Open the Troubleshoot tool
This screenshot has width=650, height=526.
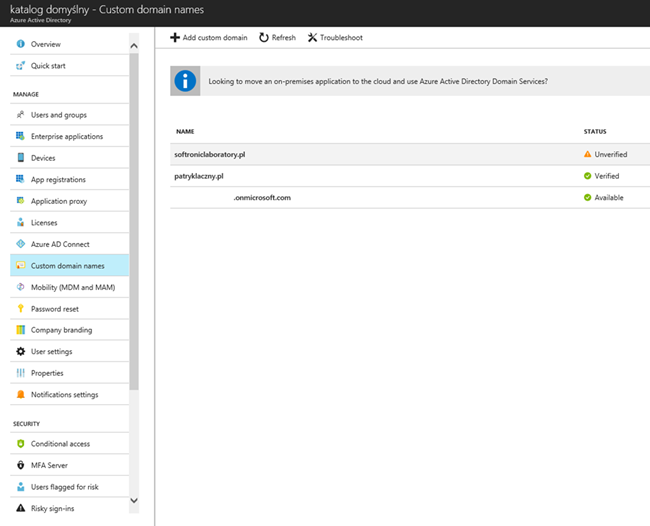[335, 38]
